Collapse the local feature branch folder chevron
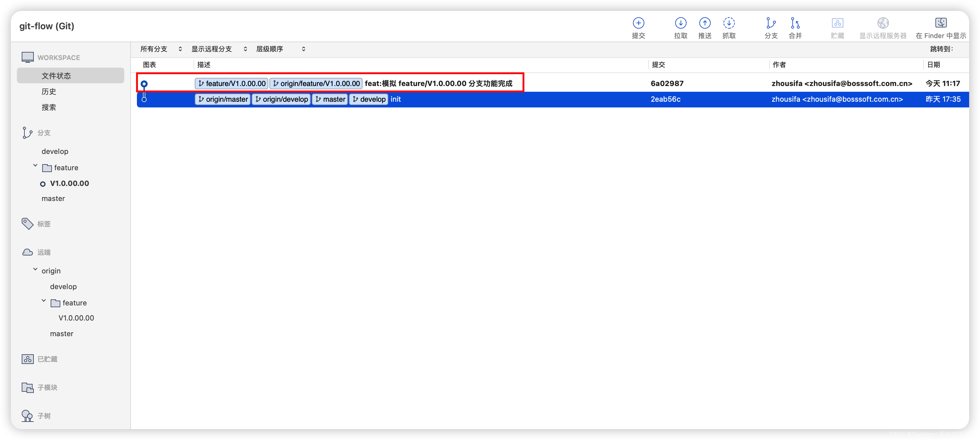980x440 pixels. coord(35,166)
